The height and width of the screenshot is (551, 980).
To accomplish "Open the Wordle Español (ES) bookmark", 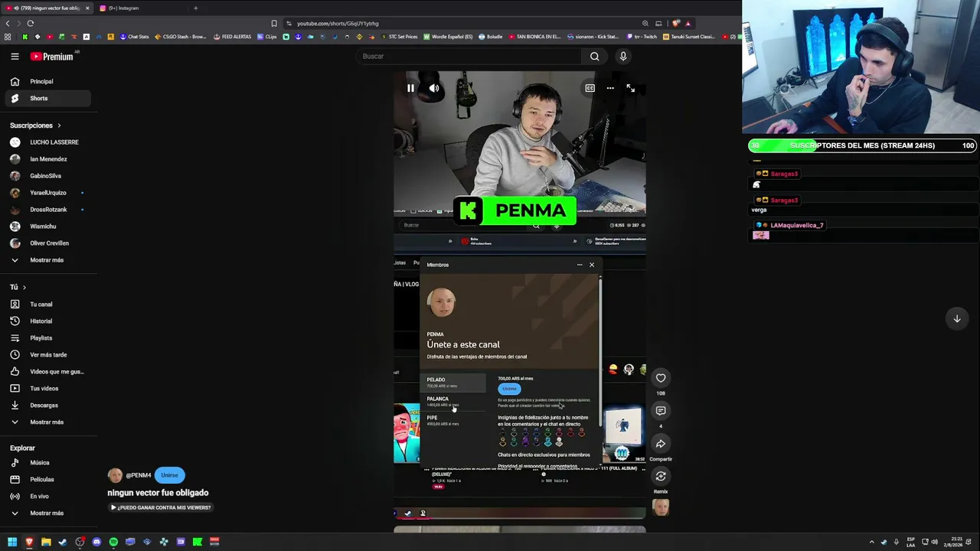I will pyautogui.click(x=447, y=37).
